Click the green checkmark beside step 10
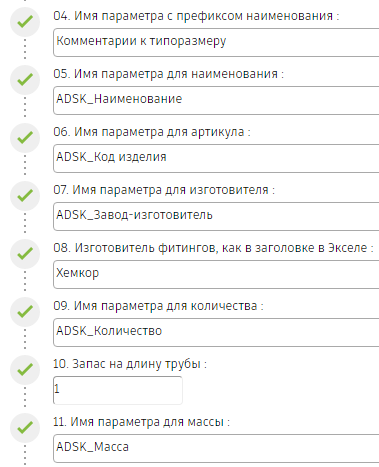379x467 pixels. click(x=25, y=370)
